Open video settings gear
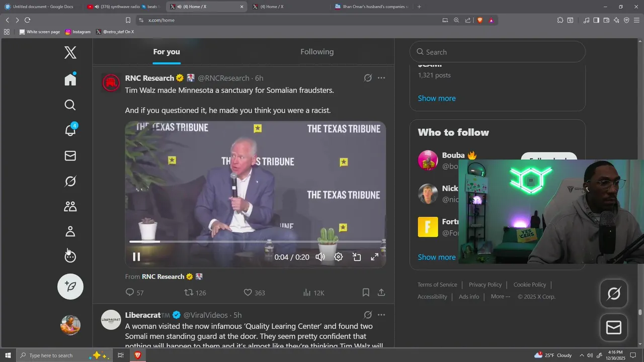Image resolution: width=644 pixels, height=362 pixels. (x=339, y=257)
